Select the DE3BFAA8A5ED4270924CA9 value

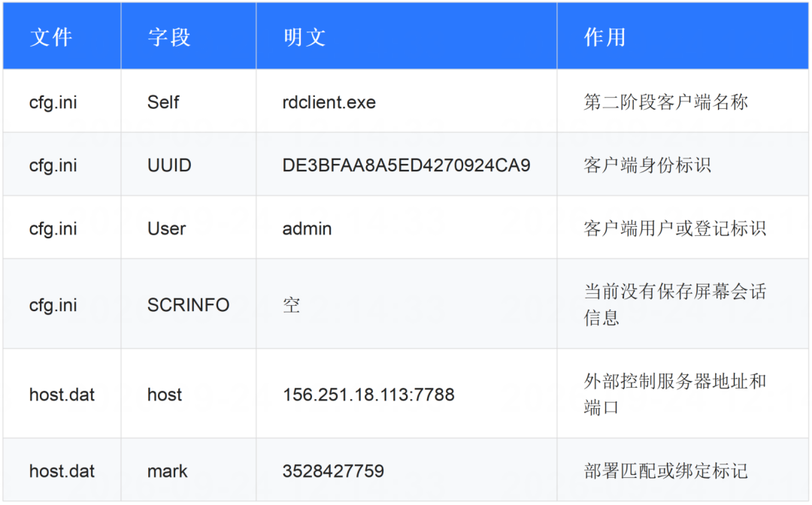[407, 165]
